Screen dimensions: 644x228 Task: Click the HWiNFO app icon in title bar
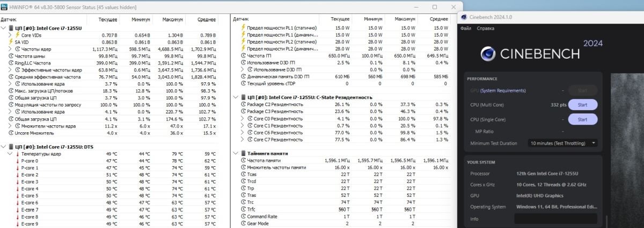[5, 7]
